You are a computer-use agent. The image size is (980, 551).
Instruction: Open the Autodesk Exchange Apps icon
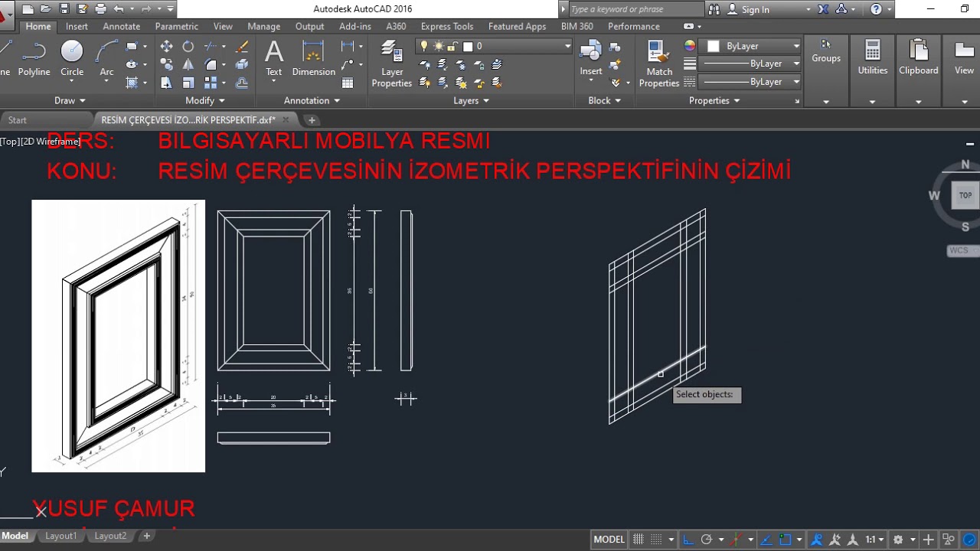pyautogui.click(x=823, y=9)
